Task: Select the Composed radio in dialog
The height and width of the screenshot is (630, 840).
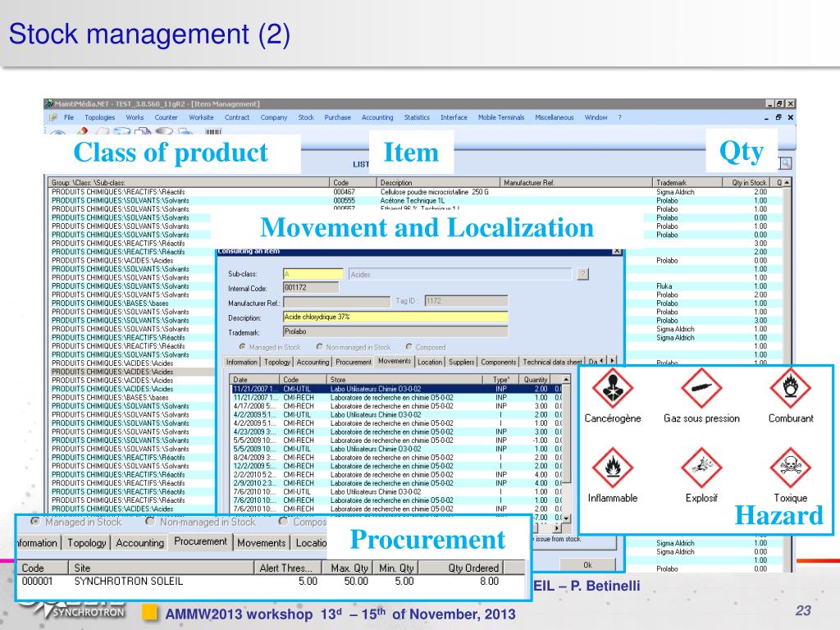Action: tap(409, 347)
